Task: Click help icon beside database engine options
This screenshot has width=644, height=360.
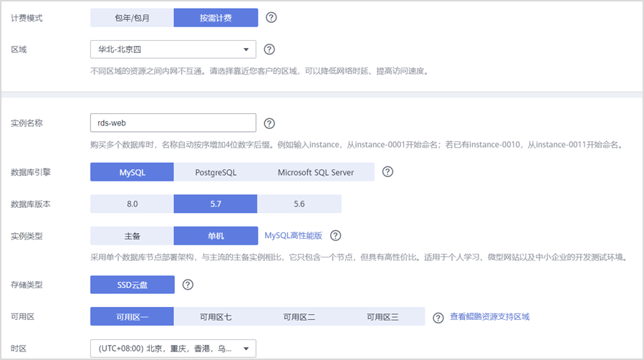Action: [388, 172]
